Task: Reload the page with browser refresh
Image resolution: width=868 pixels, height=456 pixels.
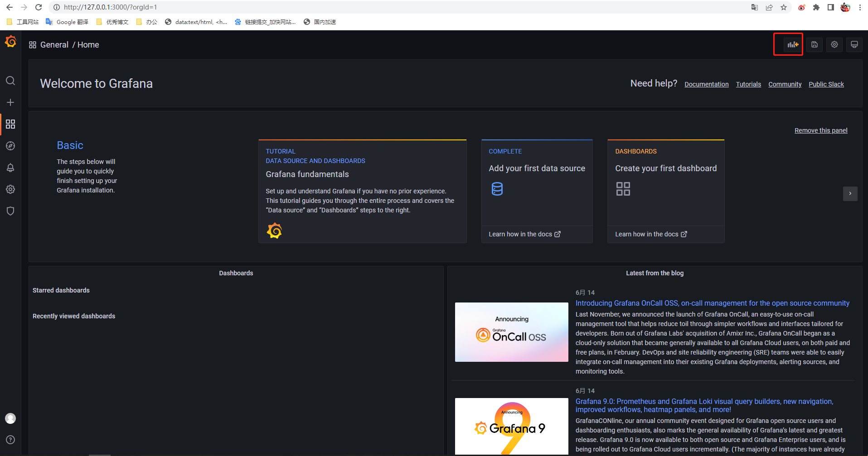Action: click(x=39, y=7)
